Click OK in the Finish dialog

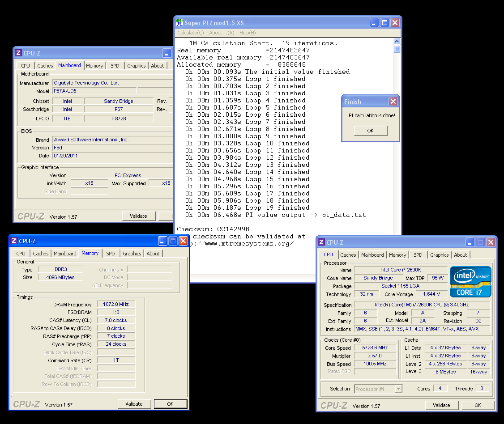371,131
